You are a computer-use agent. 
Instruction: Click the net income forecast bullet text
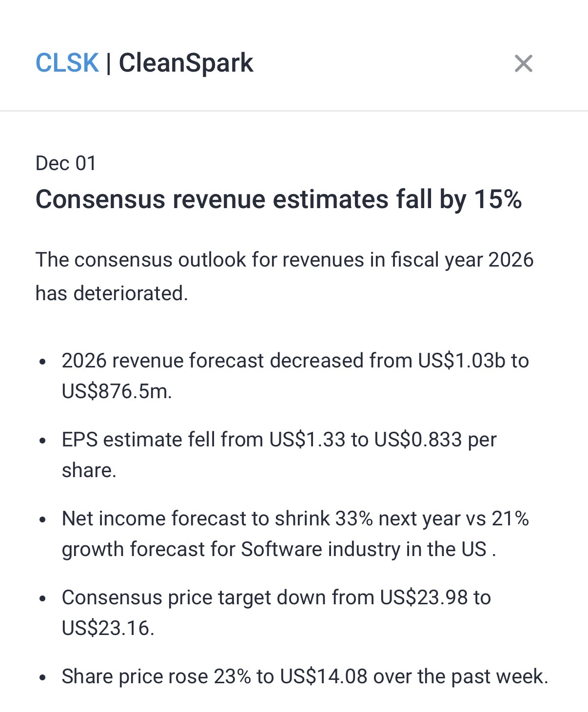[x=295, y=534]
